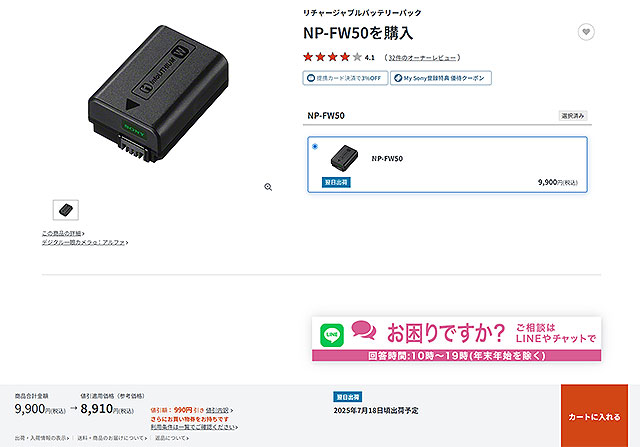Click the star rating icons
Screen dimensions: 640x447
(x=332, y=57)
